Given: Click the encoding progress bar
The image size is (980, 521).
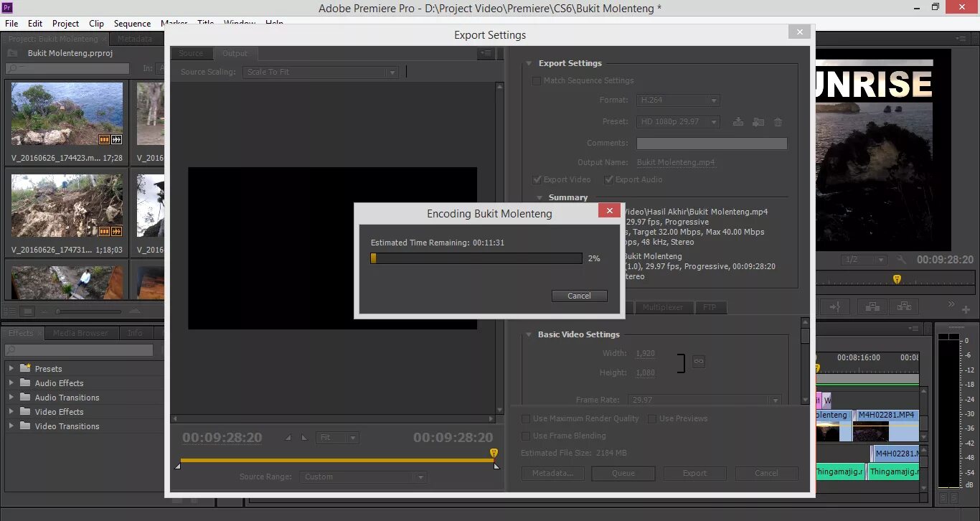Looking at the screenshot, I should (x=476, y=258).
